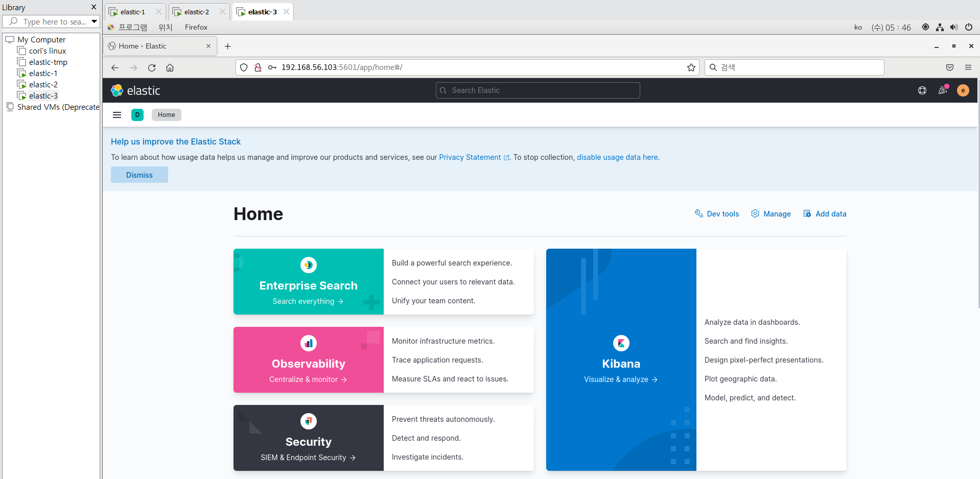The image size is (980, 479).
Task: Click the page vertical scrollbar
Action: [x=978, y=194]
